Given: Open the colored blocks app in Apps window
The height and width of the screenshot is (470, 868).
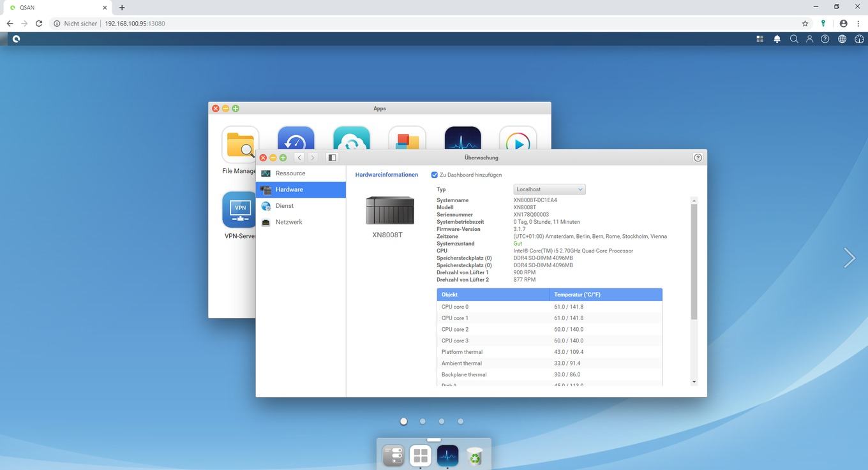Looking at the screenshot, I should click(x=407, y=137).
